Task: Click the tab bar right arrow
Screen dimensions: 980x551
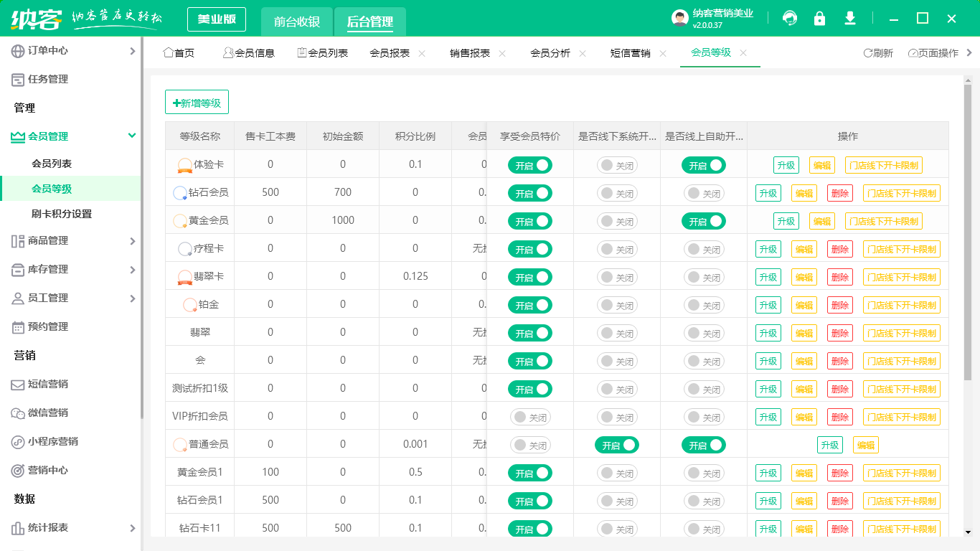Action: coord(970,52)
